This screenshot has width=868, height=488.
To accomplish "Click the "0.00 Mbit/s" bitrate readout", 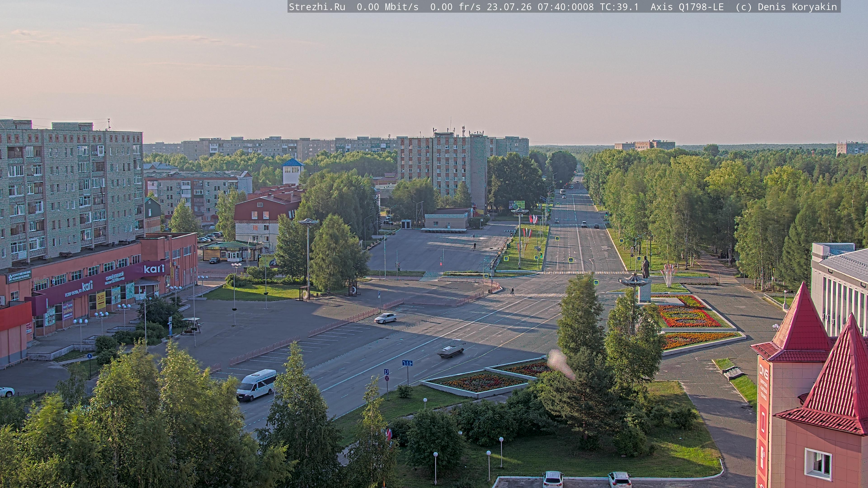I will tap(387, 7).
